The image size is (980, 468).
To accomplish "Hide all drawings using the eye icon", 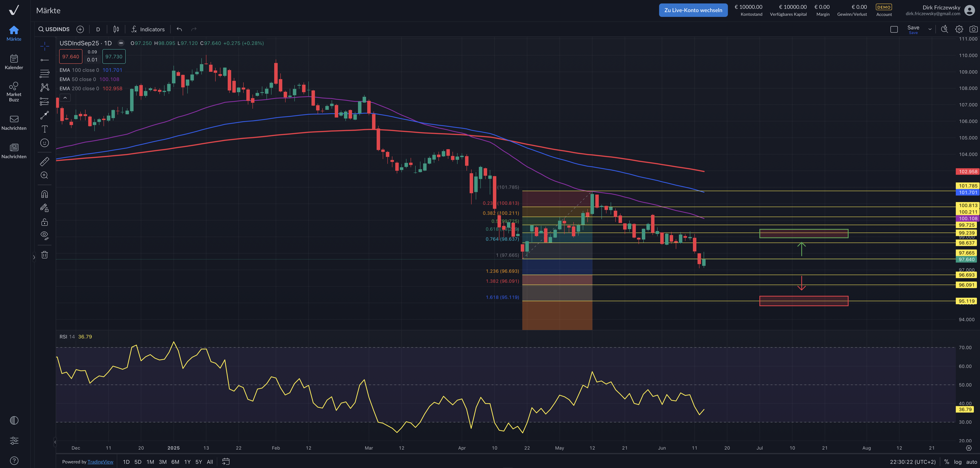I will pos(45,235).
